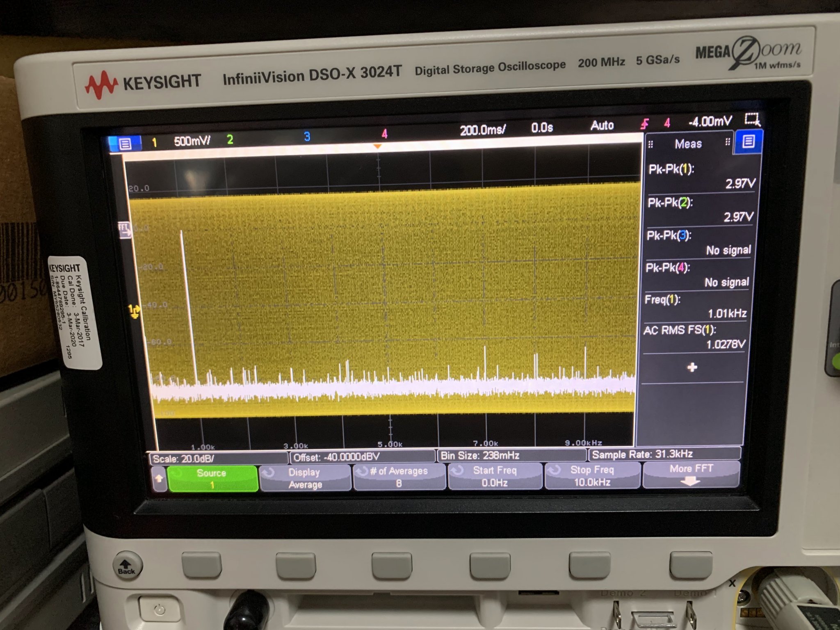Select the Pk-Pk(2) measurement

(x=700, y=210)
